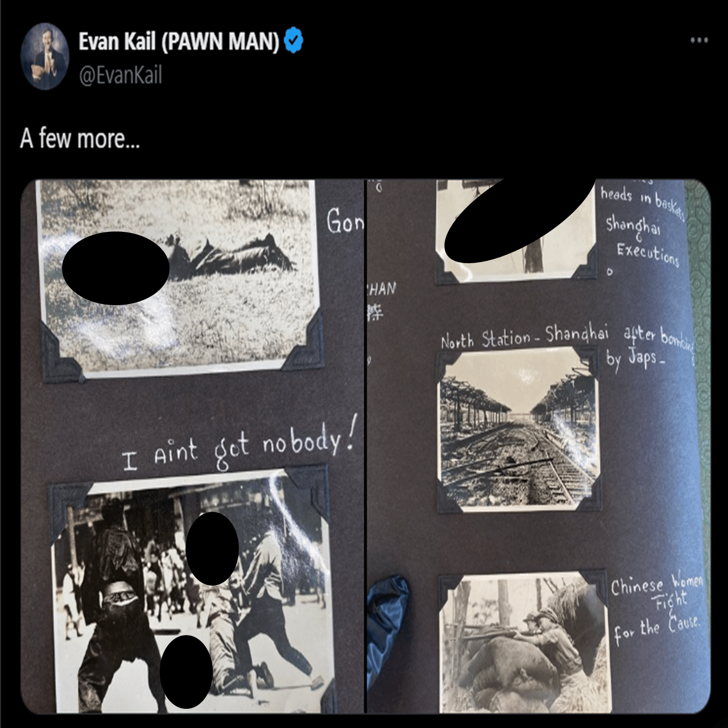
Task: Open the left album page image
Action: click(192, 446)
